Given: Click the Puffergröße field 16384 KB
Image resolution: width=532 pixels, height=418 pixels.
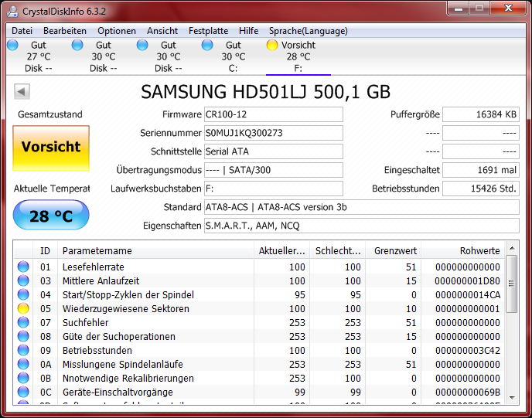Looking at the screenshot, I should pos(481,114).
